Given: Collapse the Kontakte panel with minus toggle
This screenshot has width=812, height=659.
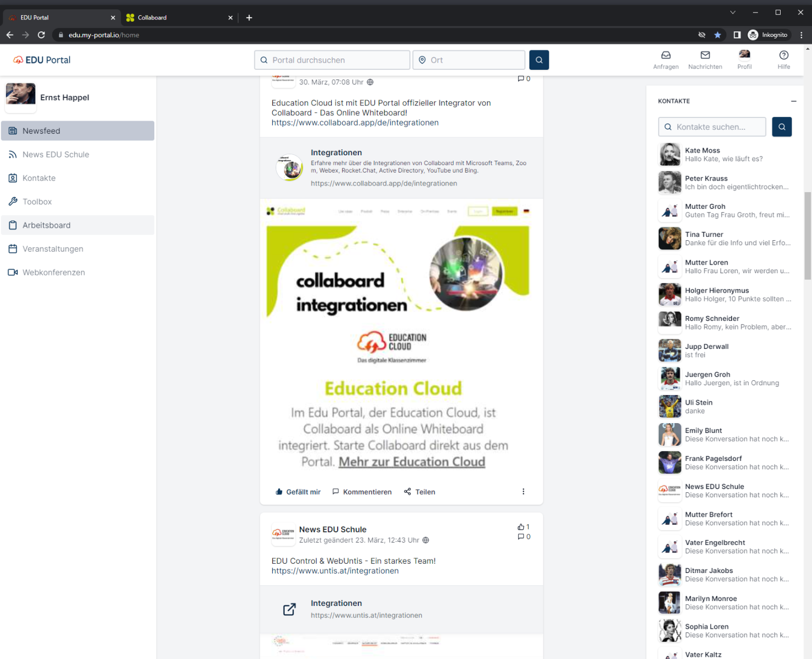Looking at the screenshot, I should (x=794, y=101).
